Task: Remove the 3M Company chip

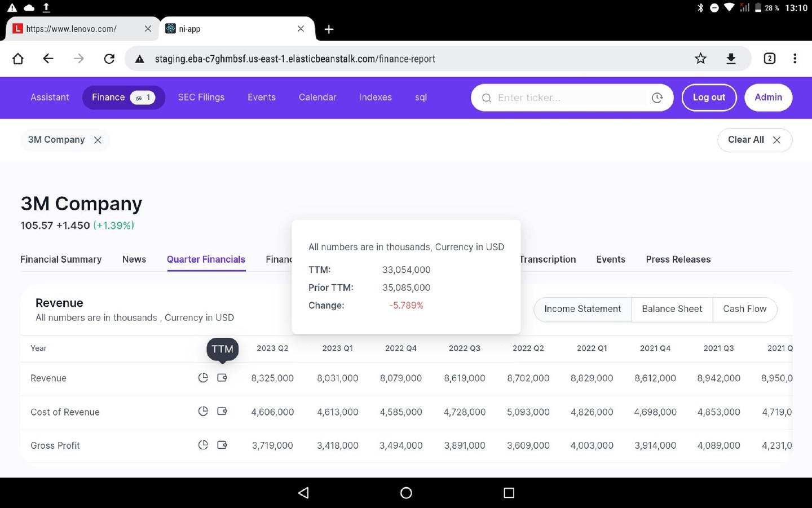Action: [x=98, y=140]
